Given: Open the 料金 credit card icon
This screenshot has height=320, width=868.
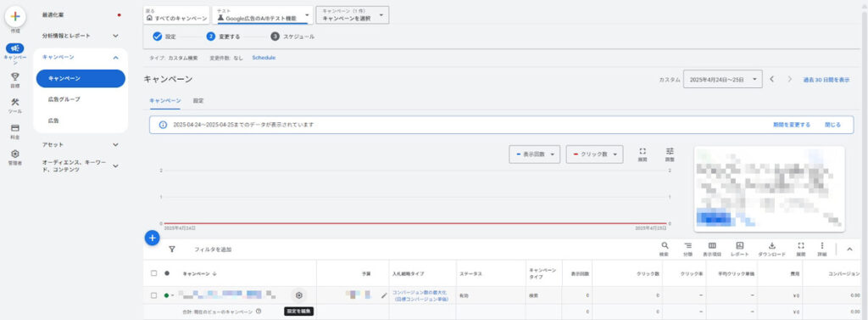Looking at the screenshot, I should click(15, 128).
